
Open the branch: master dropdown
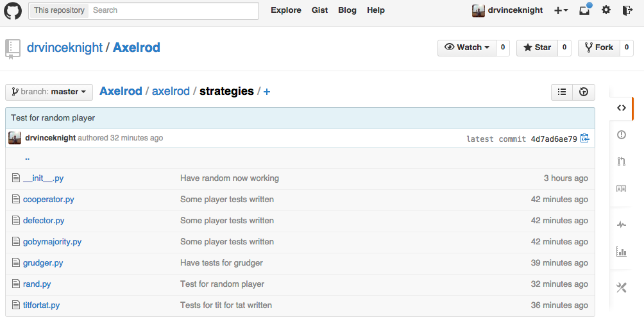pyautogui.click(x=49, y=92)
